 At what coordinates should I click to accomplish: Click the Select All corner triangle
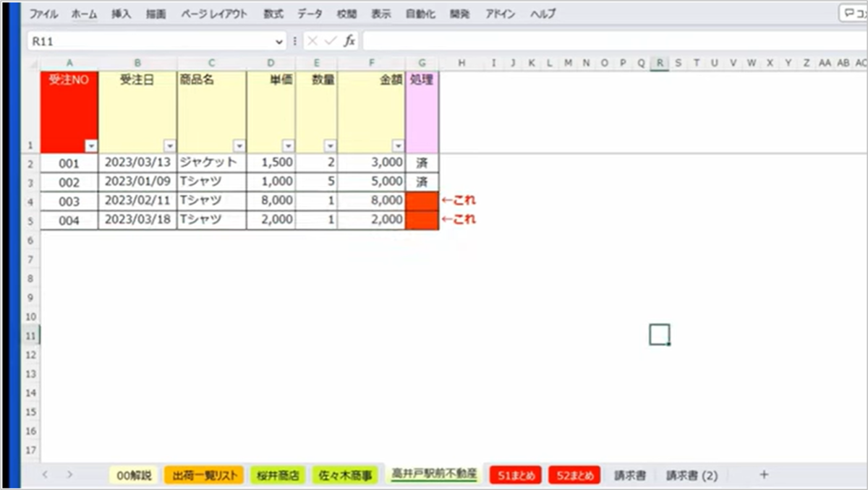click(33, 64)
